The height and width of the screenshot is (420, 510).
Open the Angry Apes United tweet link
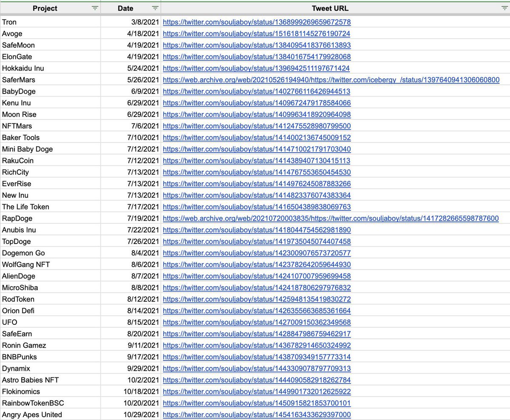tap(257, 414)
